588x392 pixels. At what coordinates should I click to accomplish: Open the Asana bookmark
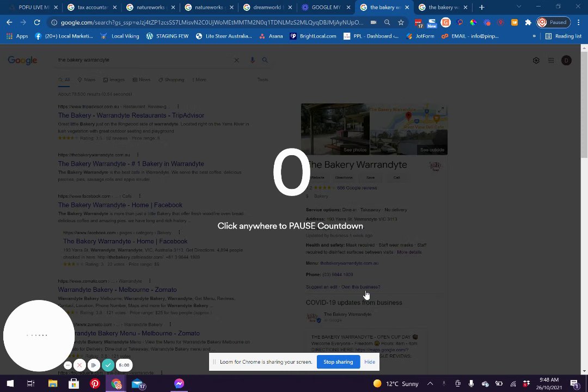[271, 36]
